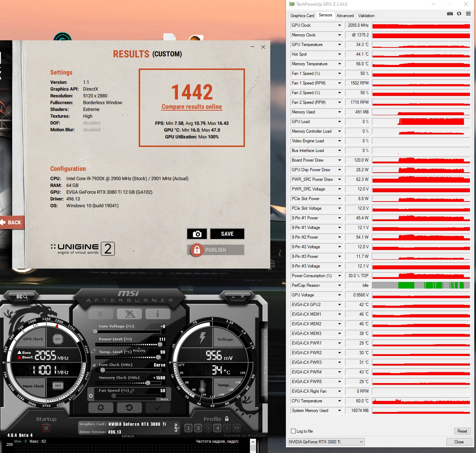This screenshot has width=476, height=453.
Task: Click the Fan Speed link chain icon
Action: (132, 391)
